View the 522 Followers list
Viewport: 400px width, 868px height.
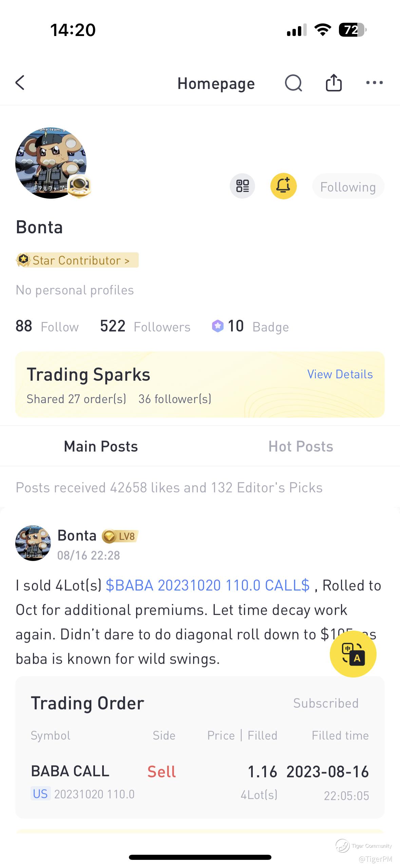point(145,326)
